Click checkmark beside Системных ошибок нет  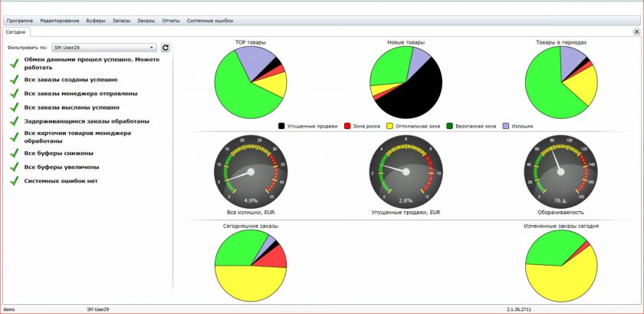[15, 181]
